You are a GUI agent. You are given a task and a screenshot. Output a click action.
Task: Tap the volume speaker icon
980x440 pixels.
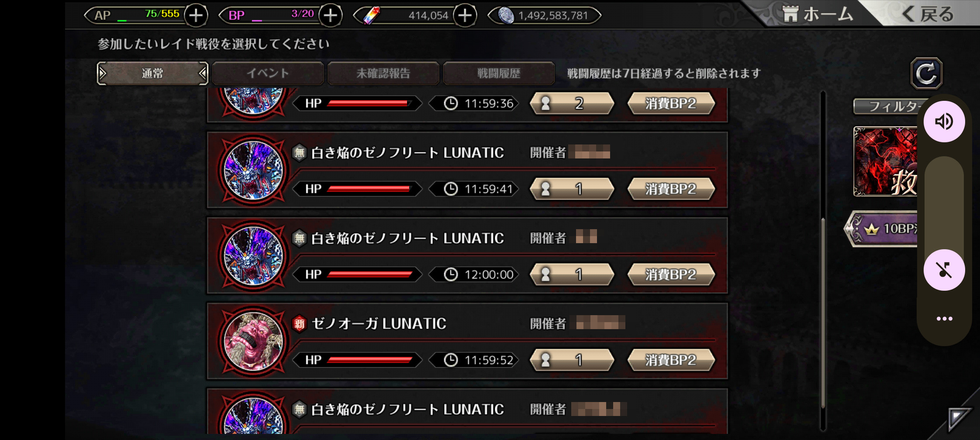(944, 121)
